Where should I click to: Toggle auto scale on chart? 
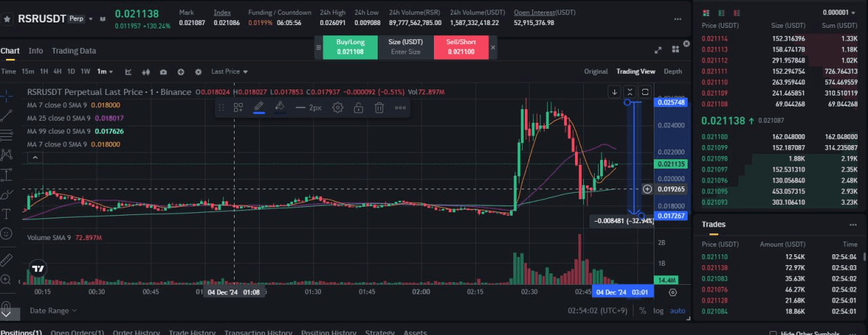[x=677, y=311]
